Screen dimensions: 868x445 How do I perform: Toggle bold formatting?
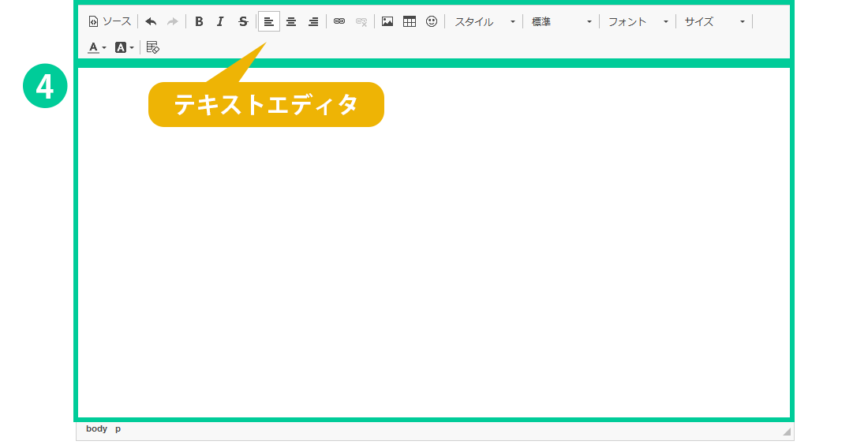point(199,21)
